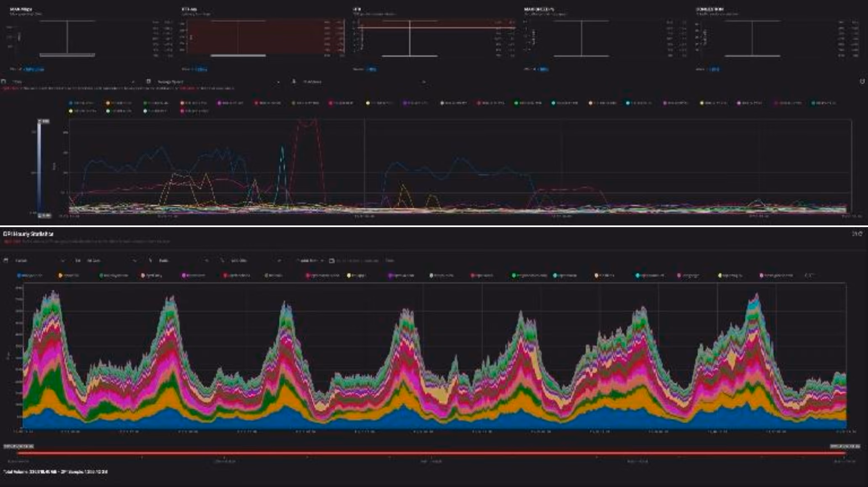Open the Radio dropdown in the DPI toolbar
This screenshot has height=487, width=868.
[184, 261]
